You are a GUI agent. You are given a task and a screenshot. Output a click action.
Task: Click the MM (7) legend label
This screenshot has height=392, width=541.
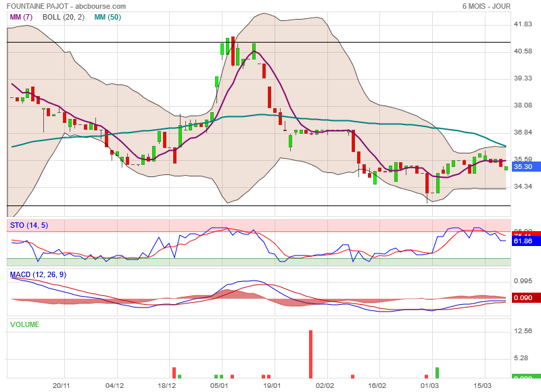coord(21,17)
